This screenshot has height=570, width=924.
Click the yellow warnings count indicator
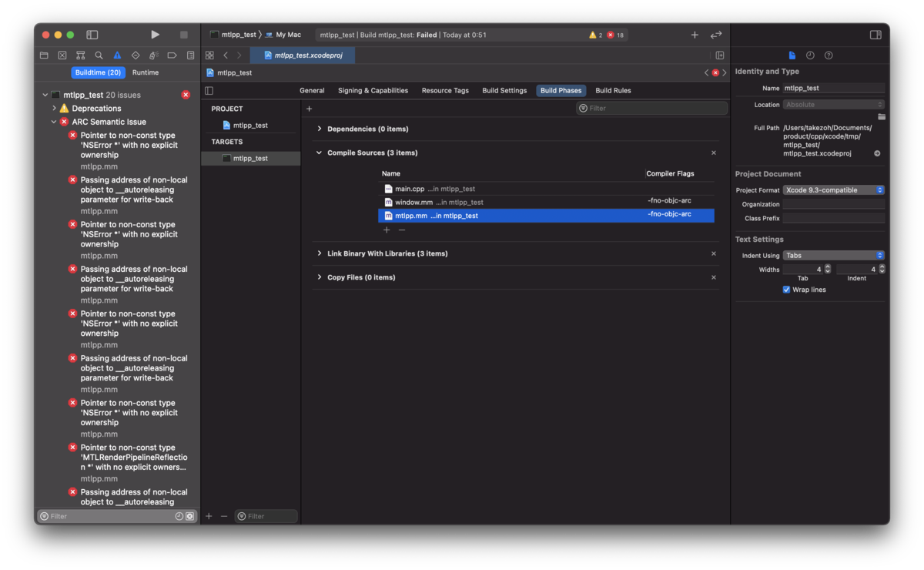[x=596, y=35]
